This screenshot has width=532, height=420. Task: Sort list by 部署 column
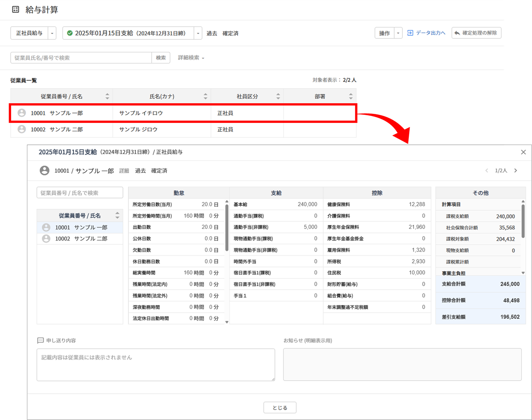click(350, 96)
